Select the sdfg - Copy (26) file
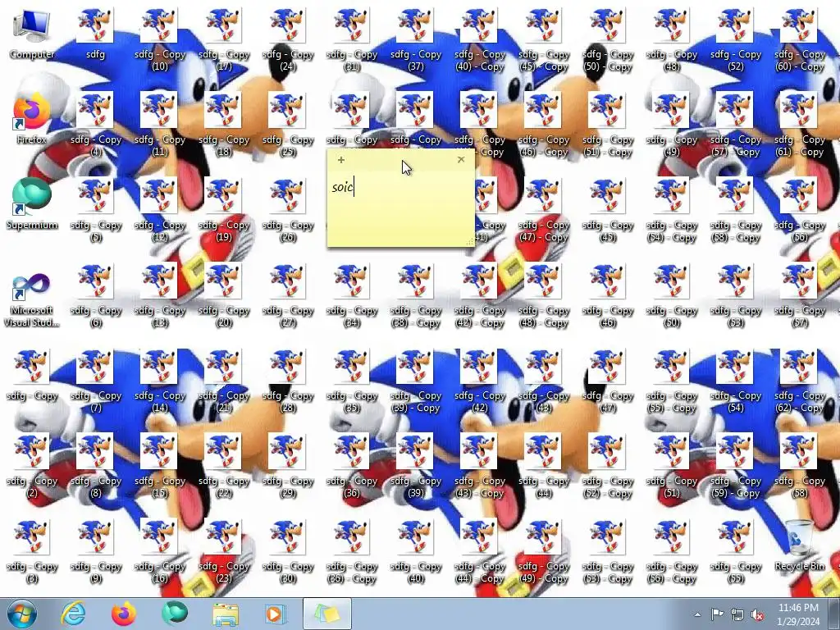The height and width of the screenshot is (630, 840). (x=287, y=211)
